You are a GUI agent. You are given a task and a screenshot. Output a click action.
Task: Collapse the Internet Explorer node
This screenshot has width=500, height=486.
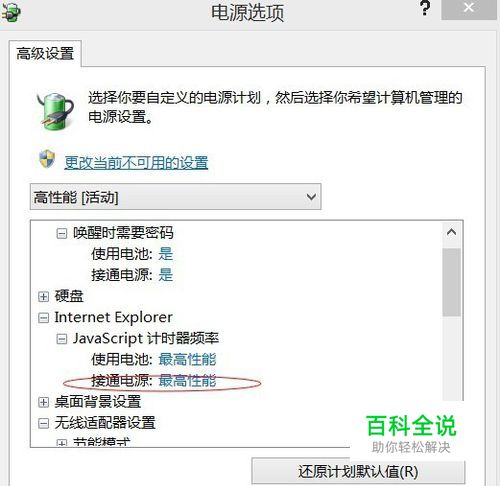(43, 318)
